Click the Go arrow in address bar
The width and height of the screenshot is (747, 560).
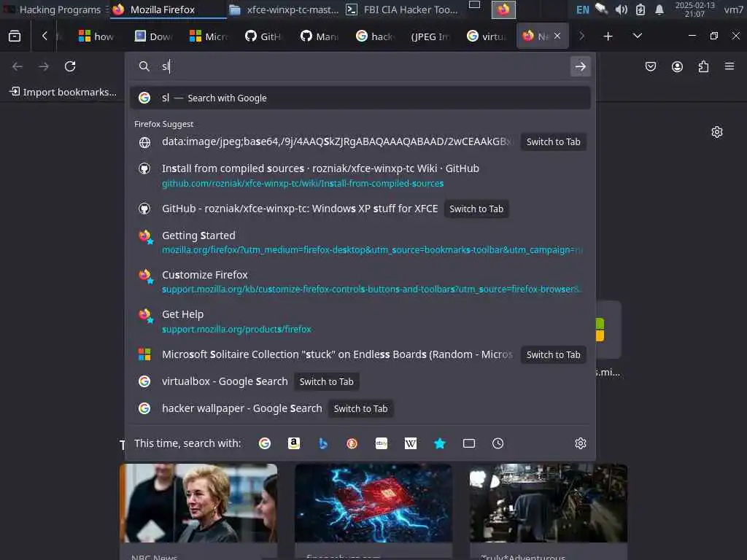click(580, 66)
